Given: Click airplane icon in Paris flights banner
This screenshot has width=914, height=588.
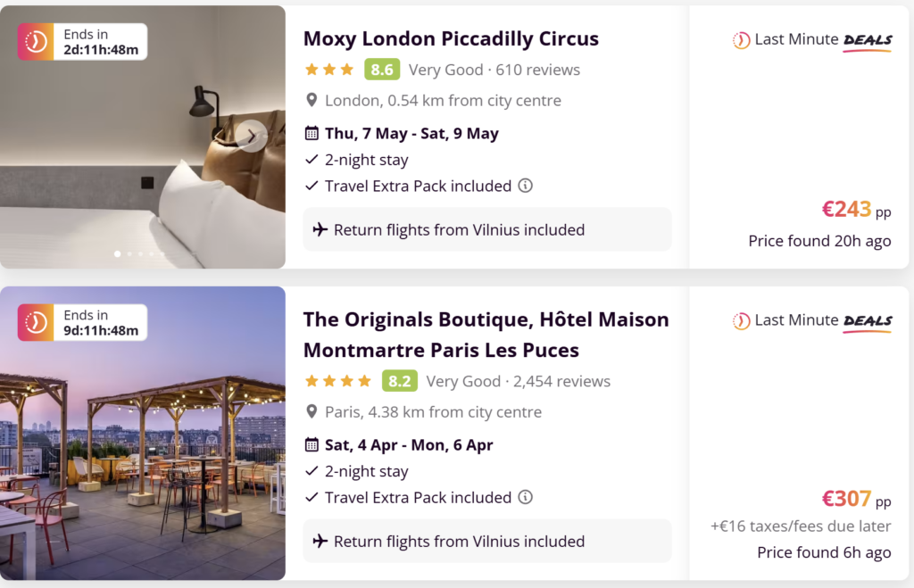Looking at the screenshot, I should coord(320,541).
